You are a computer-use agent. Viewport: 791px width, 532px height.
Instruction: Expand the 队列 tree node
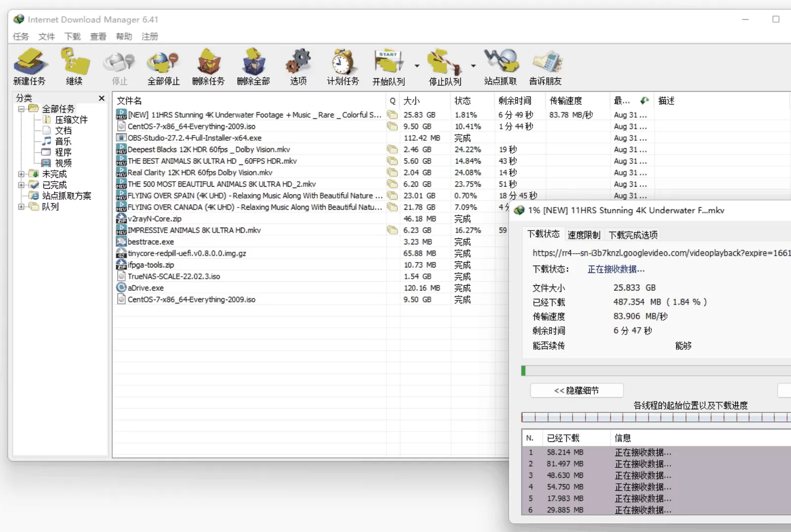click(21, 206)
